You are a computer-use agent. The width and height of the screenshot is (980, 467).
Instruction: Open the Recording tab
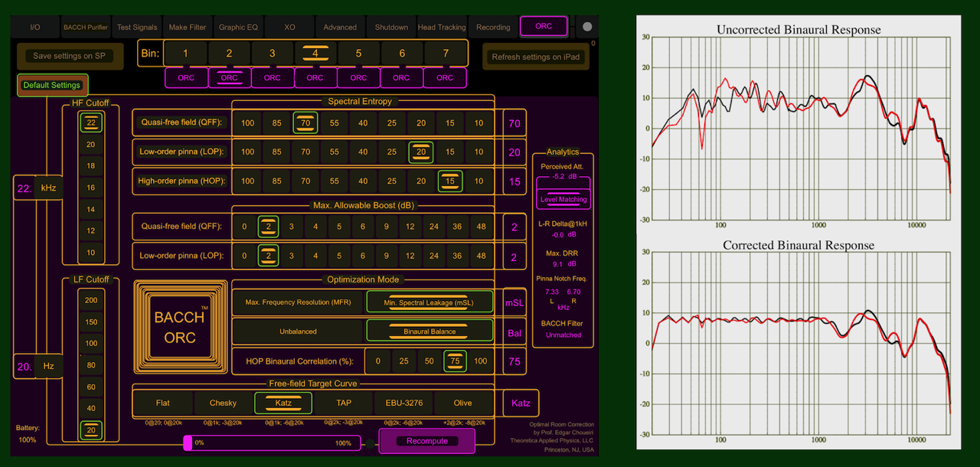coord(493,27)
